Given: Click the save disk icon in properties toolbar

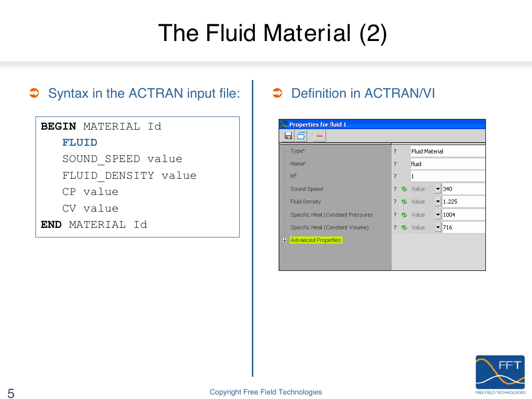Looking at the screenshot, I should [288, 136].
